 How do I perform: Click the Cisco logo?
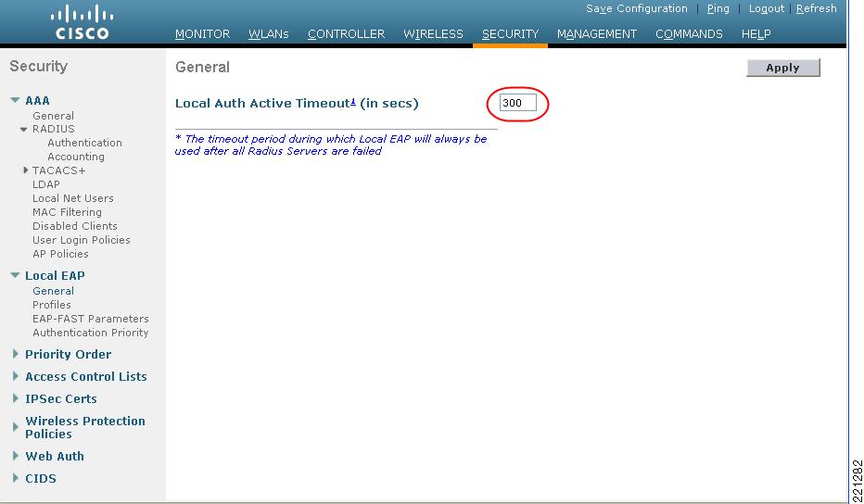(x=82, y=22)
